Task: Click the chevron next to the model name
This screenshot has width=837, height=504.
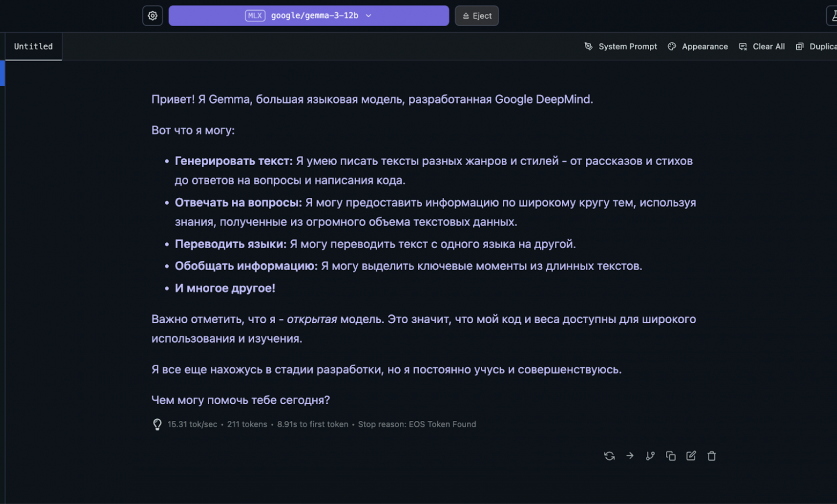Action: pyautogui.click(x=368, y=16)
